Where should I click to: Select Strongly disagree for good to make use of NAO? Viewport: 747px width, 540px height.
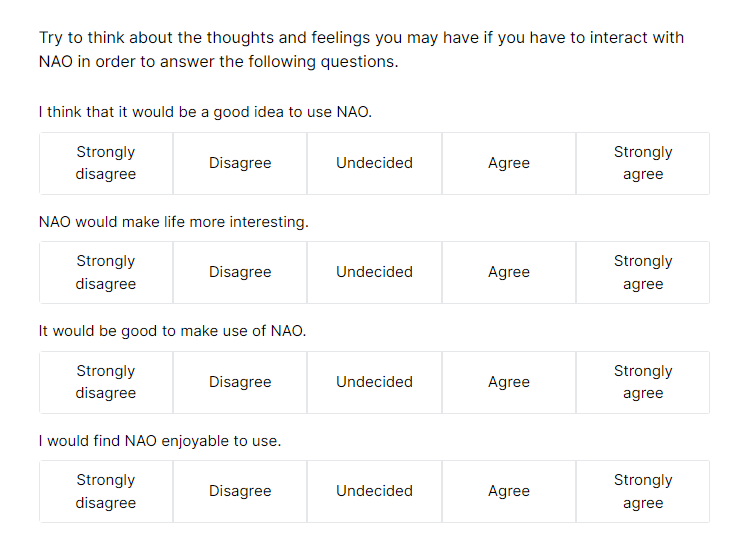point(106,382)
